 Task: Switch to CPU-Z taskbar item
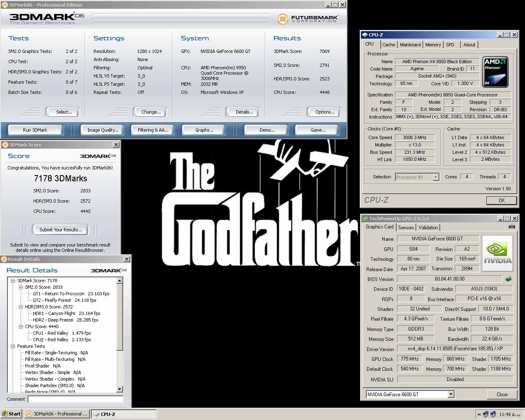(123, 414)
